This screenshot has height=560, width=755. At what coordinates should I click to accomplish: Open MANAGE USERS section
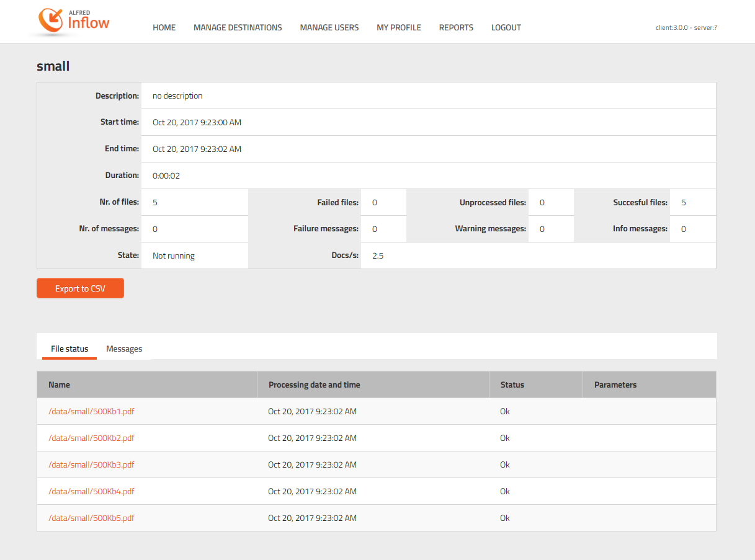click(x=329, y=27)
